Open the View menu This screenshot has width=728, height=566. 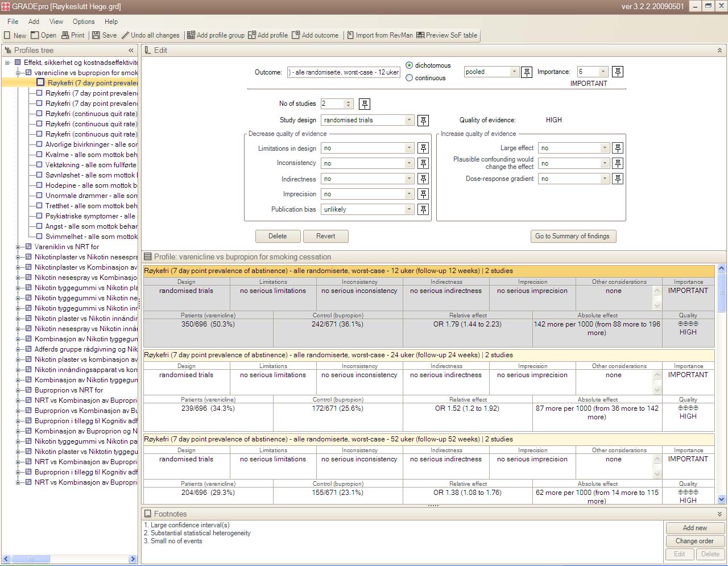tap(56, 22)
